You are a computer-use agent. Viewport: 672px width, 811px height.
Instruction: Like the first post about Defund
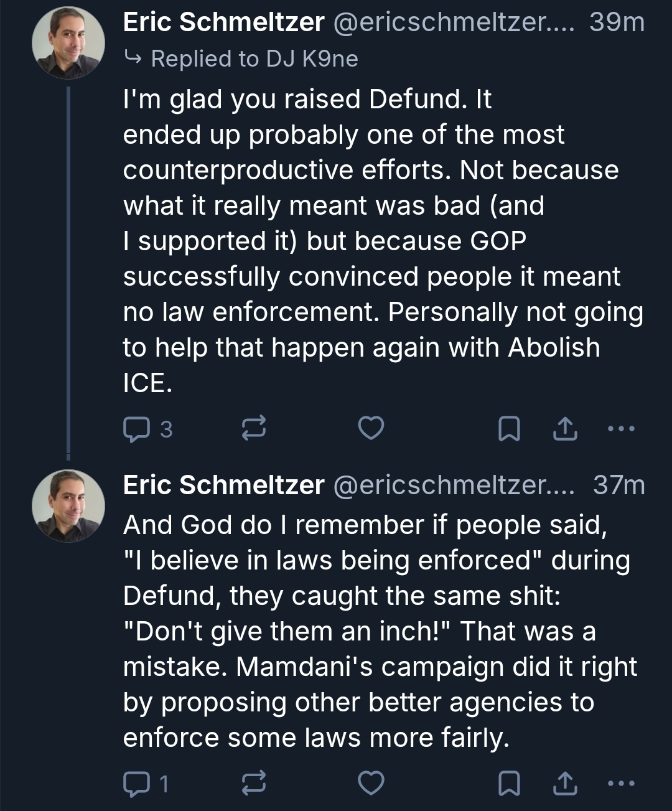pyautogui.click(x=371, y=429)
